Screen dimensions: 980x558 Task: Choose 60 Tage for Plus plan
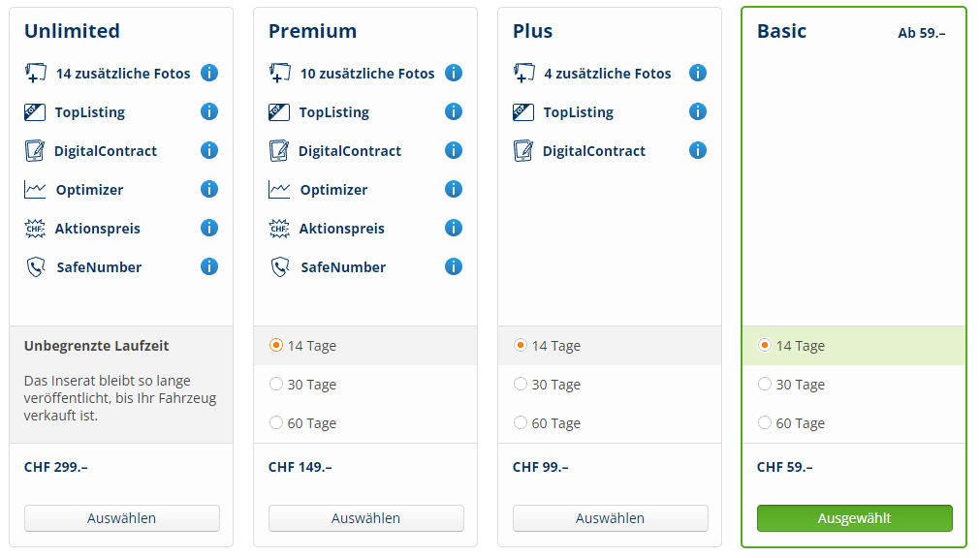[522, 423]
